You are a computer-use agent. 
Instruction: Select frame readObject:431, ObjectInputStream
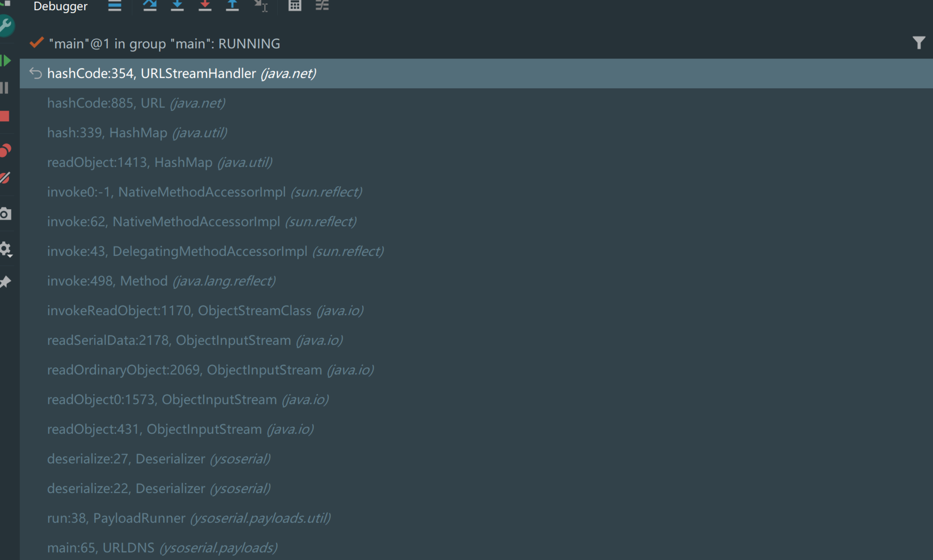[476, 429]
